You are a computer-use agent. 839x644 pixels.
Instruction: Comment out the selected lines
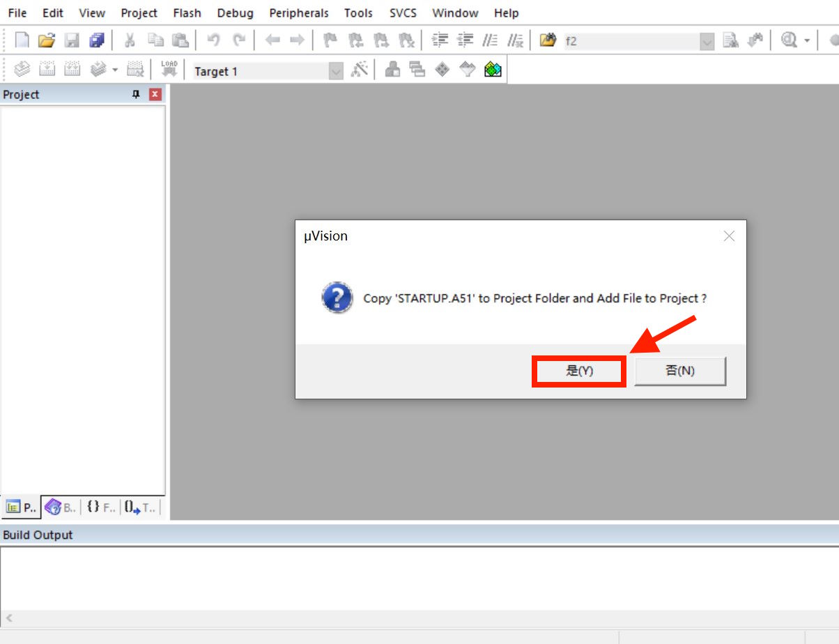[491, 40]
